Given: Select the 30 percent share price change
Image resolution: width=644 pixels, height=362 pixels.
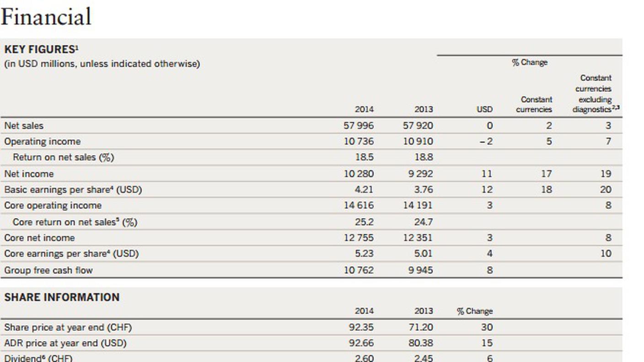Looking at the screenshot, I should click(487, 327).
